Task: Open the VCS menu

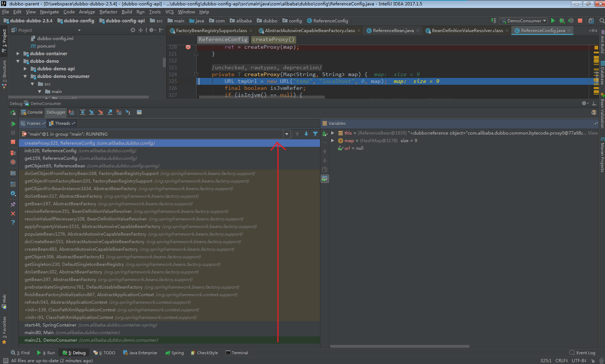Action: click(x=169, y=12)
